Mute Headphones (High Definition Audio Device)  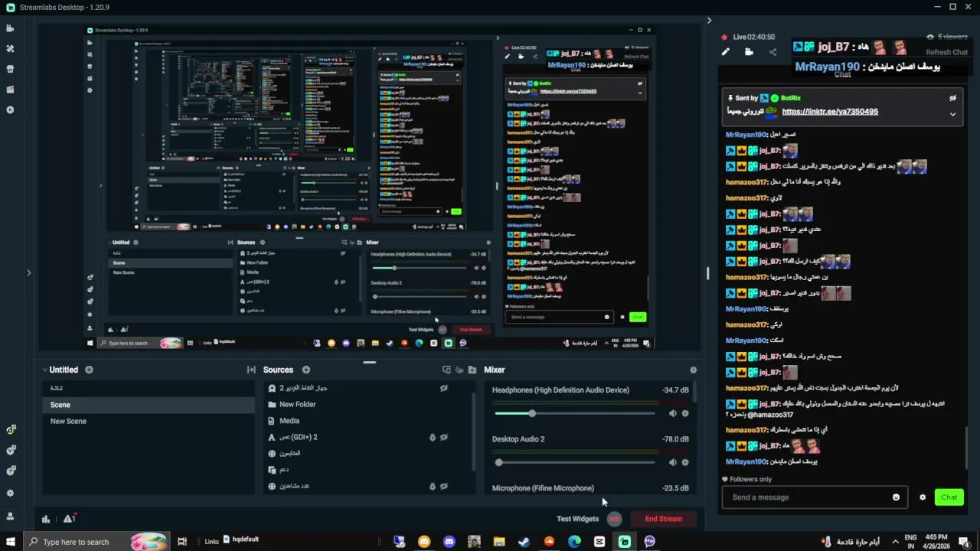(x=672, y=413)
